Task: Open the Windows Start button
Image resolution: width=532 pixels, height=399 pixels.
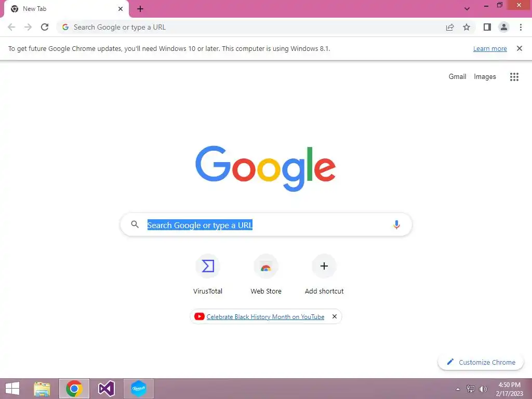Action: pyautogui.click(x=12, y=389)
